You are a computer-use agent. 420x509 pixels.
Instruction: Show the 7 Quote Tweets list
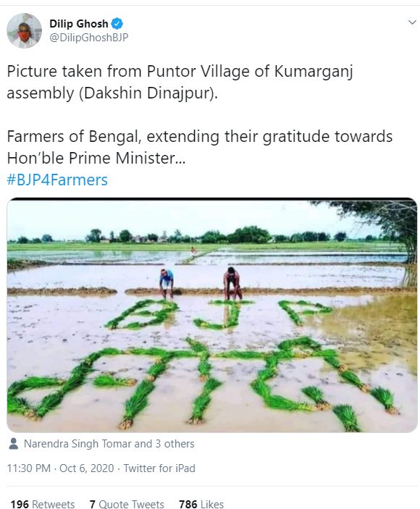pos(127,504)
